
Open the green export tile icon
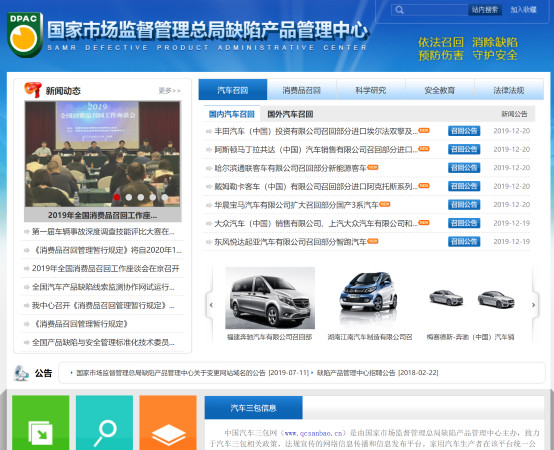(41, 422)
